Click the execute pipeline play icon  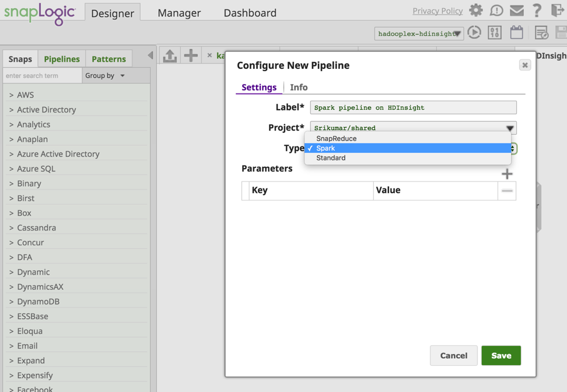click(x=474, y=33)
